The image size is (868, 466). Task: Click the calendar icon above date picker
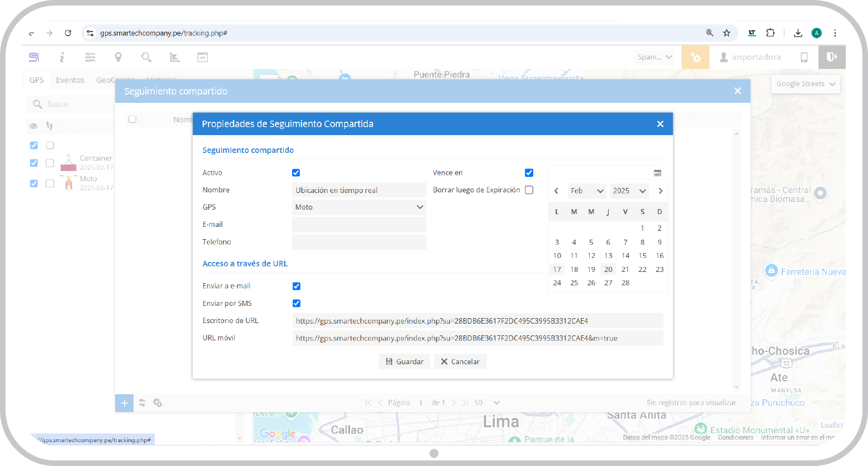point(657,173)
